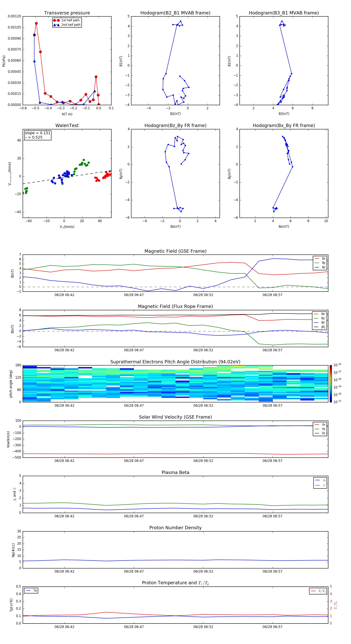Click the "Bz" legend entry in GSE Frame plot
This screenshot has width=351, height=644.
320,267
